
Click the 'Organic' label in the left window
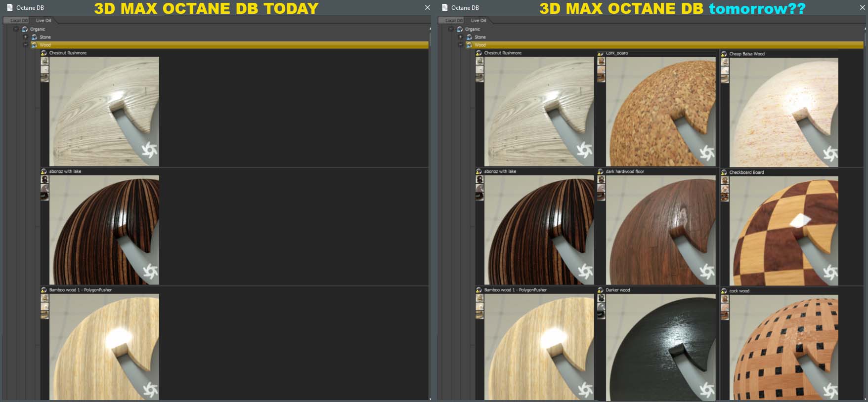[x=38, y=29]
